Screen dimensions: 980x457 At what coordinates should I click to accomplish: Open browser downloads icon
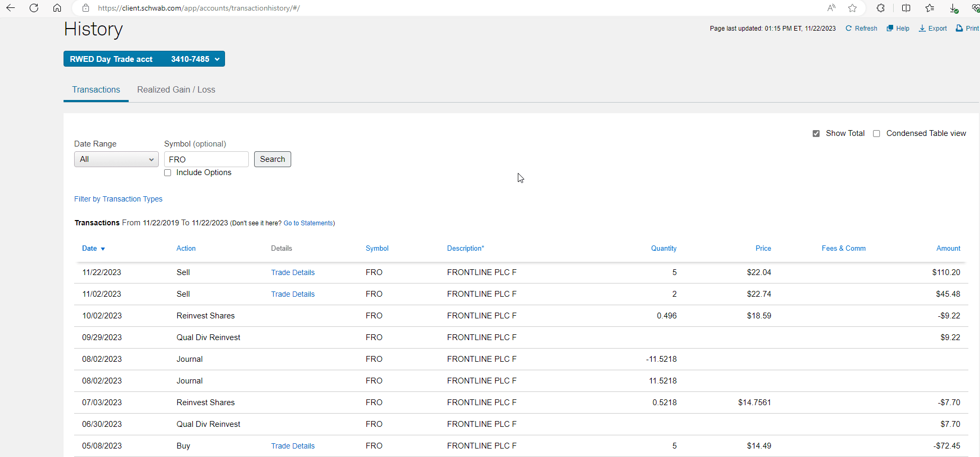coord(953,8)
